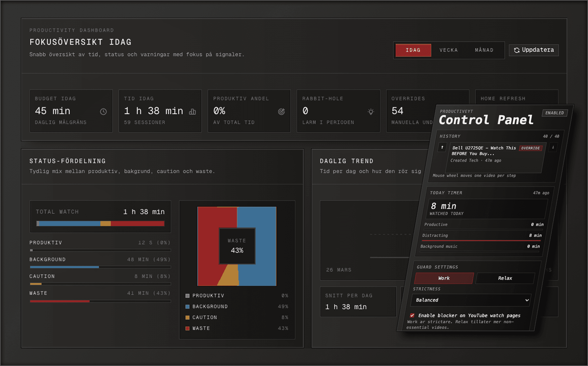588x366 pixels.
Task: Click the down arrow in History panel
Action: [553, 147]
